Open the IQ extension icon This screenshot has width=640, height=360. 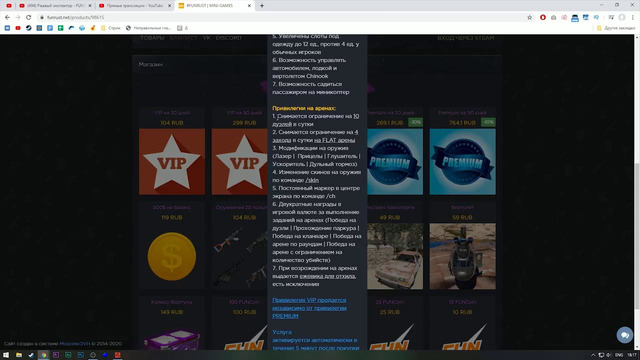pos(596,17)
